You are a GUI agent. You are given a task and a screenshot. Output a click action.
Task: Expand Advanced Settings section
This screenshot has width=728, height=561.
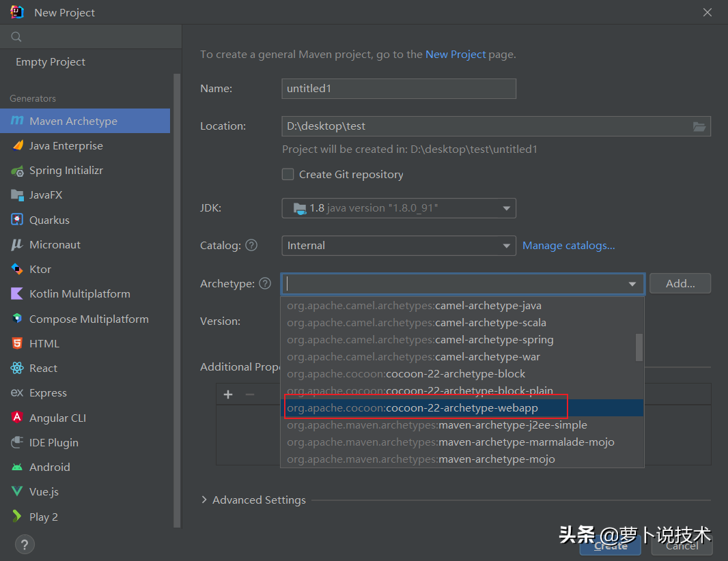pos(204,500)
